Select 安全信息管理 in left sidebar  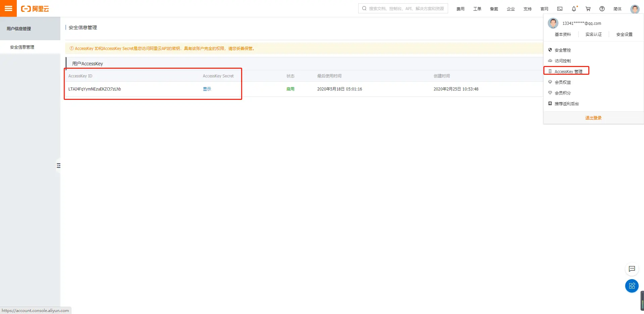[x=30, y=47]
